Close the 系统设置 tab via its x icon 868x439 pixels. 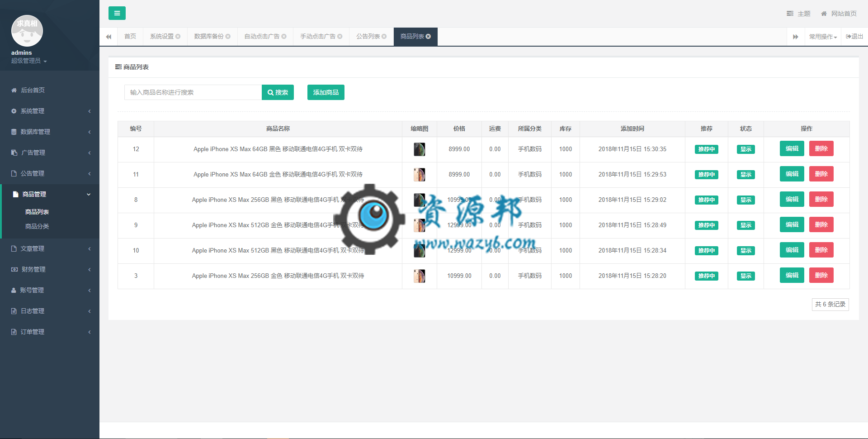[178, 37]
